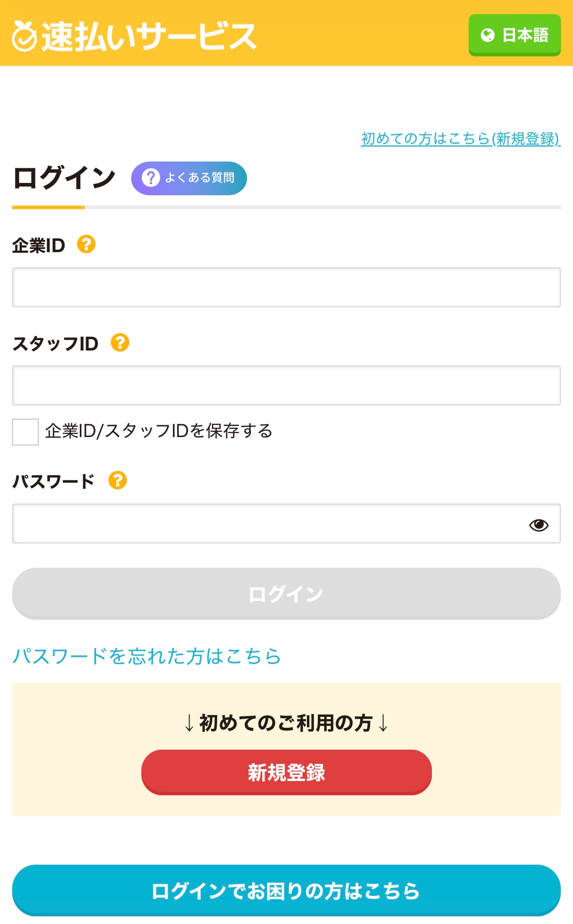Click question mark icon in よくある質問 badge
Viewport: 573px width, 924px height.
[151, 178]
